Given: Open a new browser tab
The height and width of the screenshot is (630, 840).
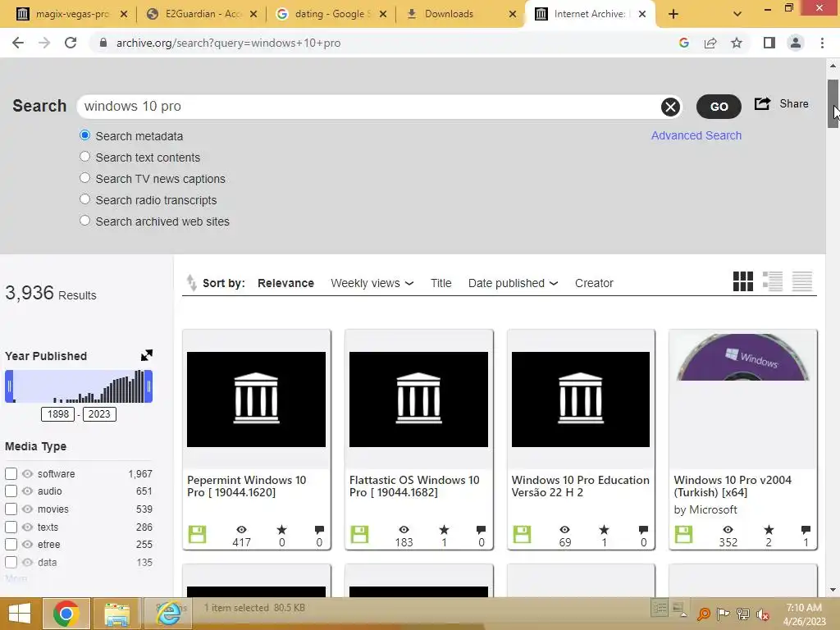Looking at the screenshot, I should coord(673,14).
